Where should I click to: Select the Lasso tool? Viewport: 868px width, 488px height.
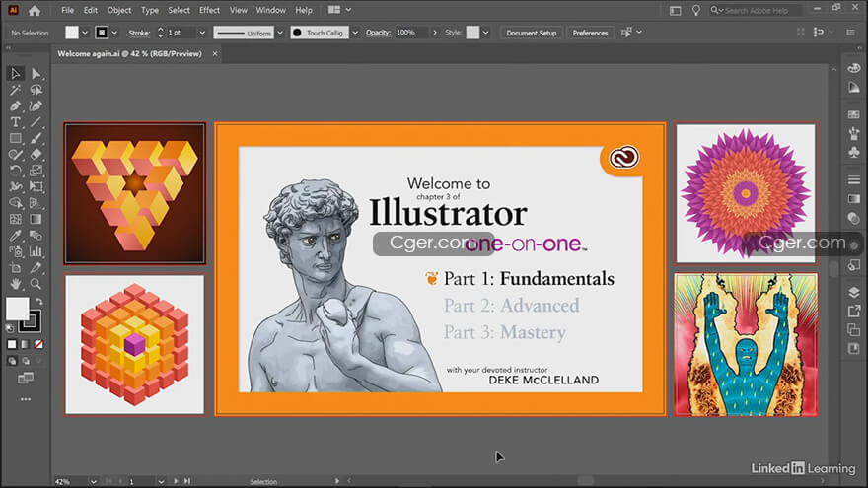coord(36,90)
